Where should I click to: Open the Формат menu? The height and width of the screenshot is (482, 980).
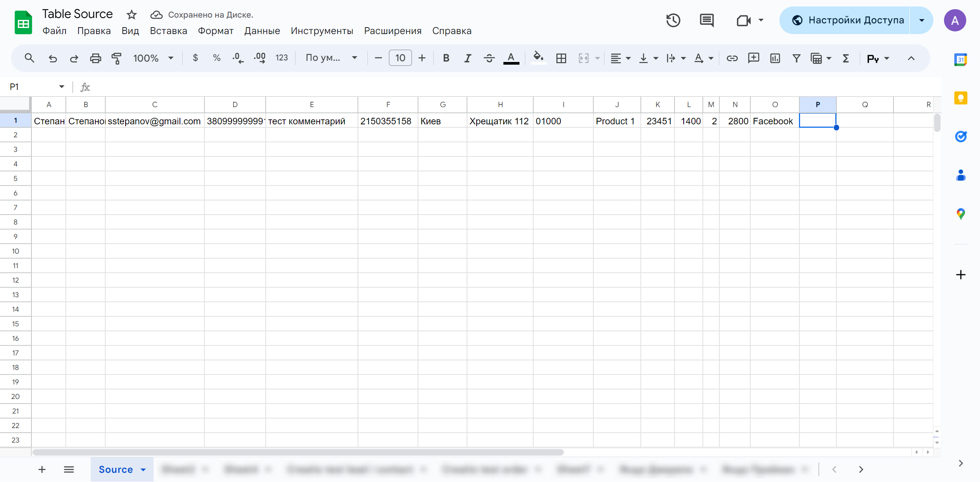[x=216, y=31]
